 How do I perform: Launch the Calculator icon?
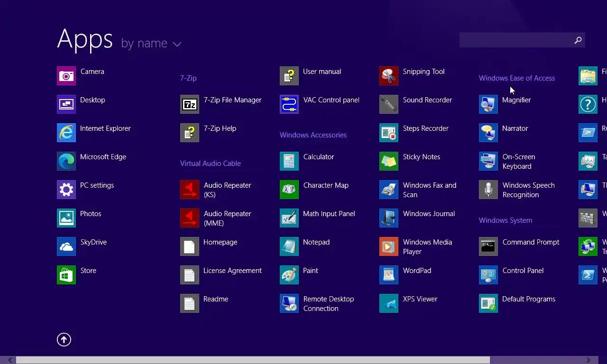[289, 161]
